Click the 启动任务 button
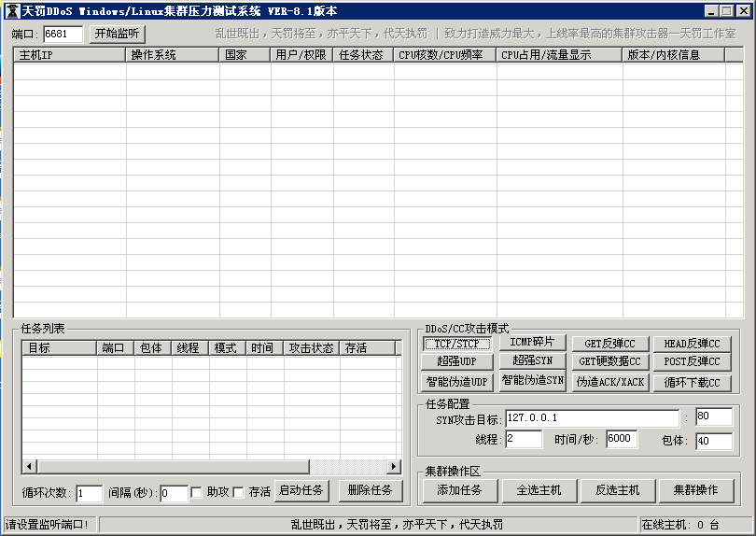Screen dimensions: 756x536 click(301, 490)
